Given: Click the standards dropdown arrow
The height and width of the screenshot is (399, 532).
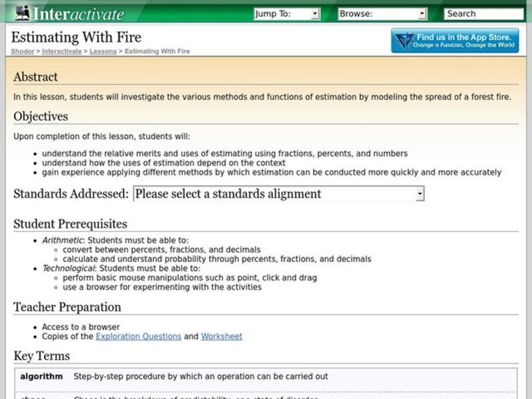Looking at the screenshot, I should pos(419,193).
